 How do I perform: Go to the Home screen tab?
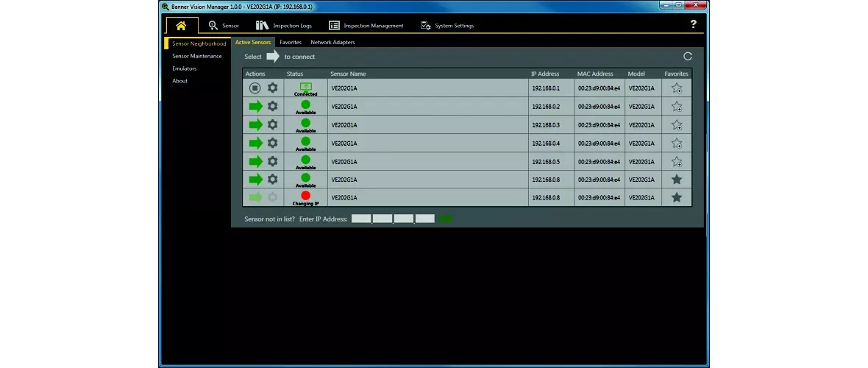pyautogui.click(x=181, y=26)
